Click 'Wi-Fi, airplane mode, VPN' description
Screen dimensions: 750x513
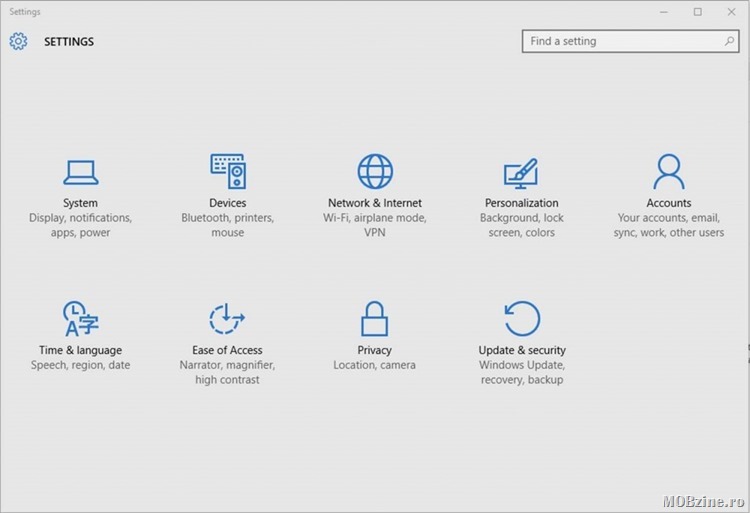click(x=375, y=225)
